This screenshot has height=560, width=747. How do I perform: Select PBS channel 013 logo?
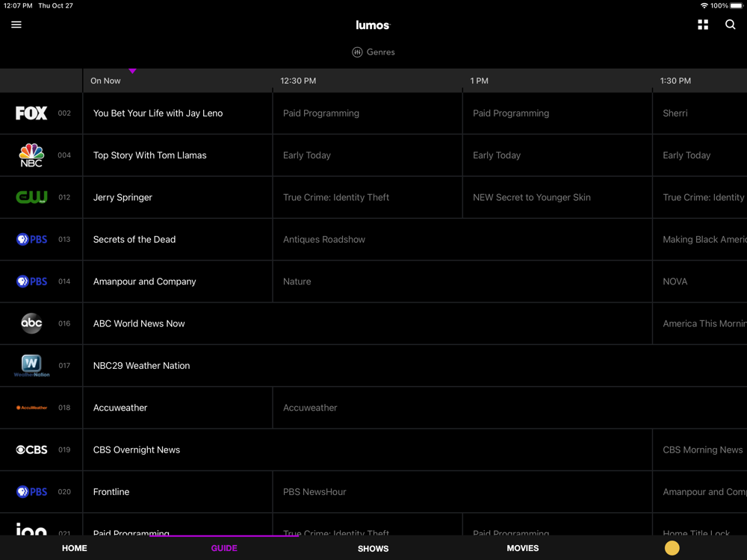[x=31, y=239]
